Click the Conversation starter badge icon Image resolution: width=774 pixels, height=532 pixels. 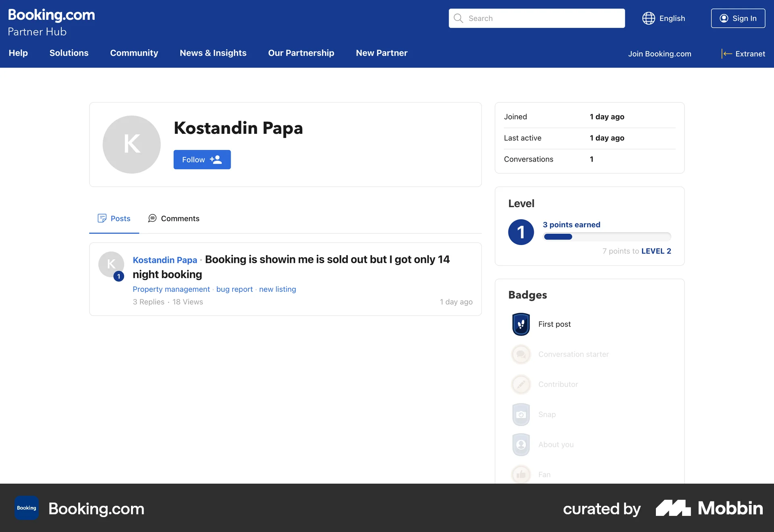[521, 354]
